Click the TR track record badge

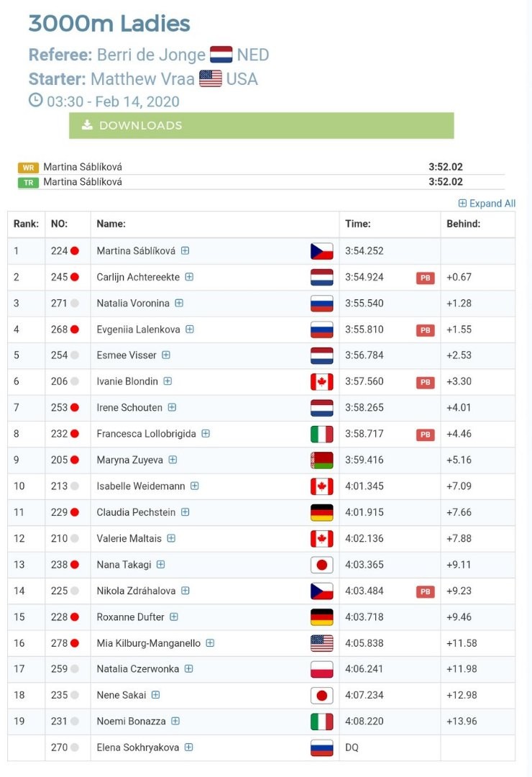point(28,182)
